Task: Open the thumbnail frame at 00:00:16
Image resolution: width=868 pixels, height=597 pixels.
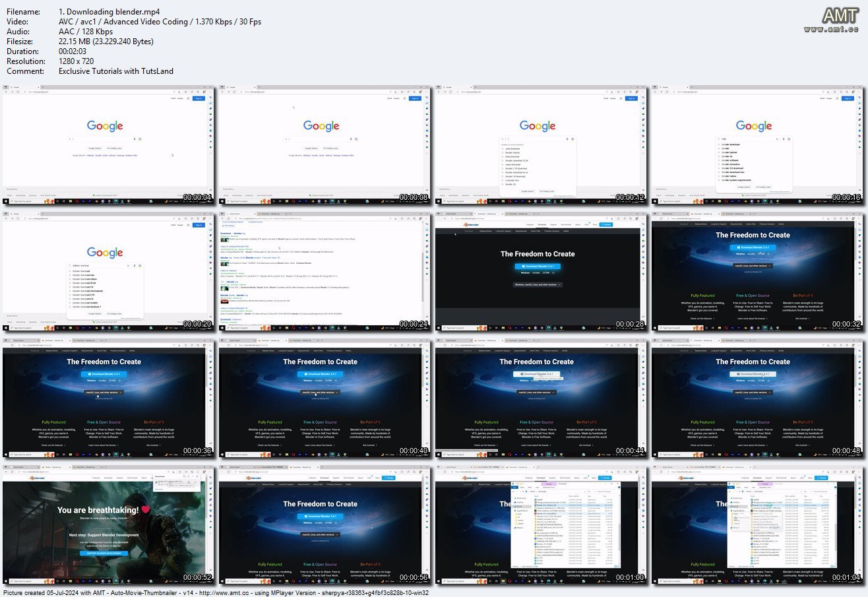Action: pyautogui.click(x=758, y=144)
